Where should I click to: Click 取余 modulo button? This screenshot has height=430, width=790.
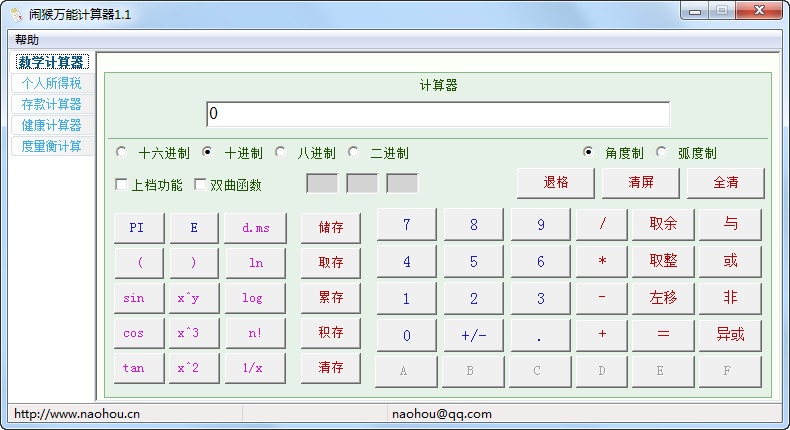click(663, 225)
